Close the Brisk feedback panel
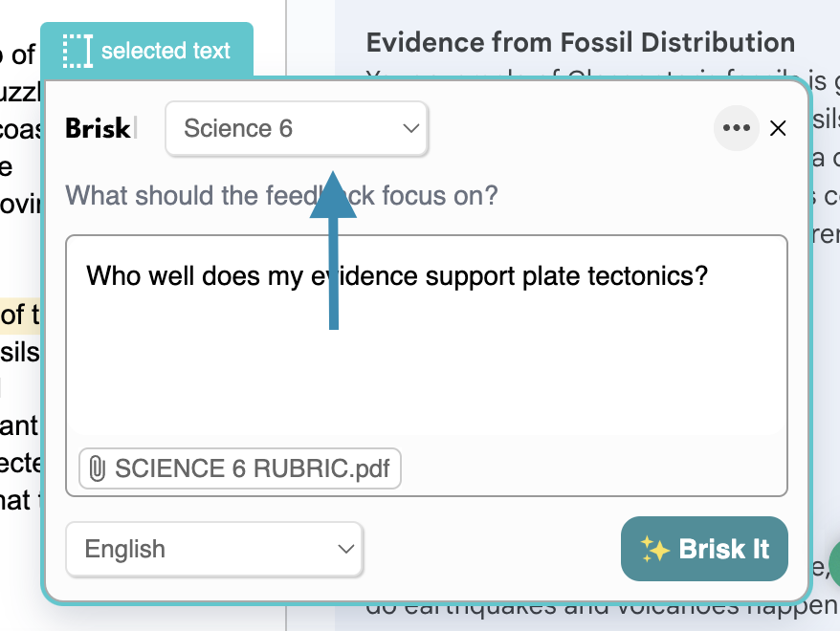The height and width of the screenshot is (631, 840). pos(778,128)
